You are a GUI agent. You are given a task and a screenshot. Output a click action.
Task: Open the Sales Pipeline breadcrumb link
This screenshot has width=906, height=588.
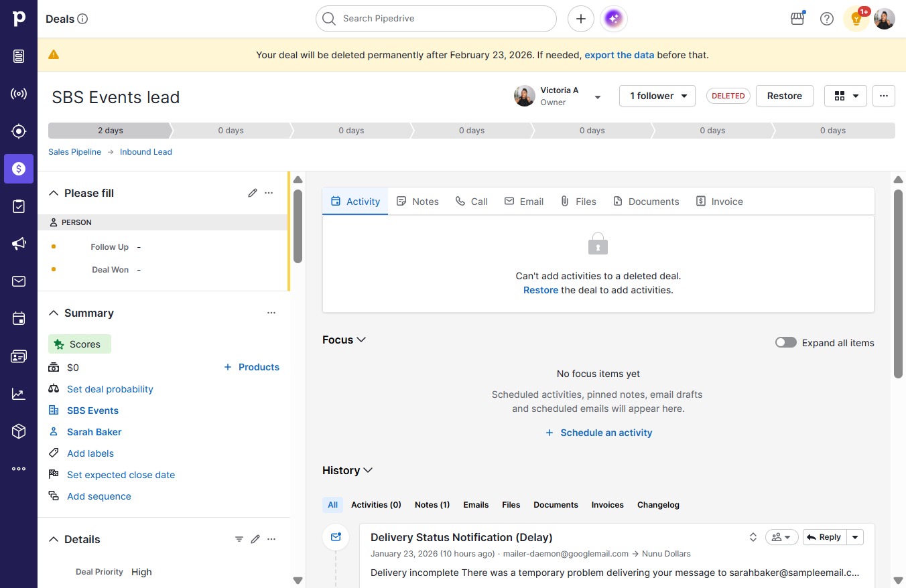click(74, 152)
